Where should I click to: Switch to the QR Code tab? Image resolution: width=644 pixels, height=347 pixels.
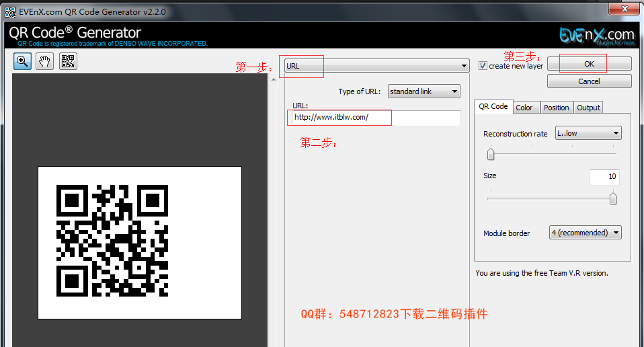pos(493,106)
